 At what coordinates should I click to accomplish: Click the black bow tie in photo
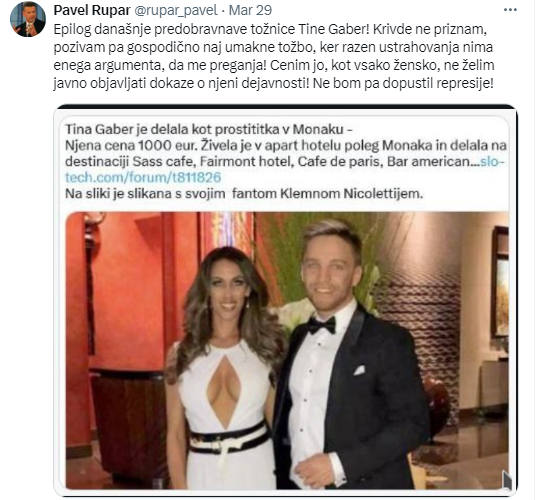(x=321, y=325)
